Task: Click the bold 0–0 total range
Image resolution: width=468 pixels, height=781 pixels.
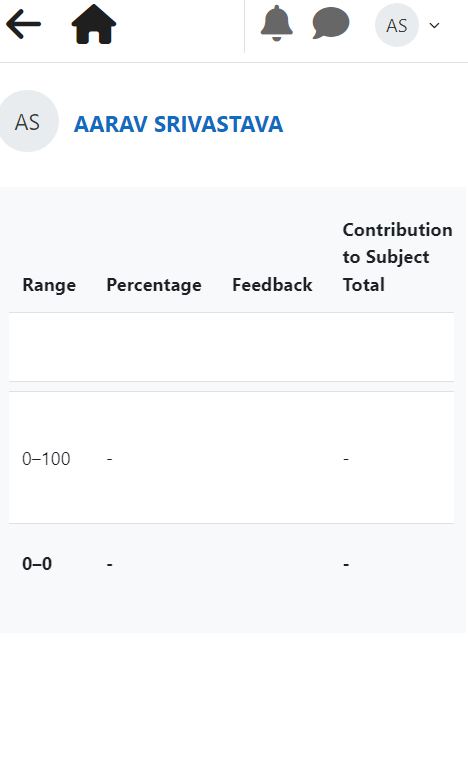Action: (x=37, y=564)
